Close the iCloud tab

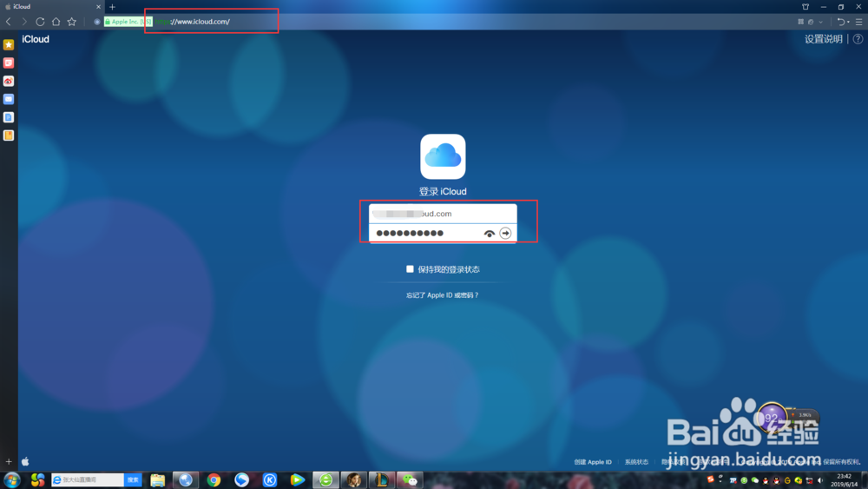click(99, 7)
